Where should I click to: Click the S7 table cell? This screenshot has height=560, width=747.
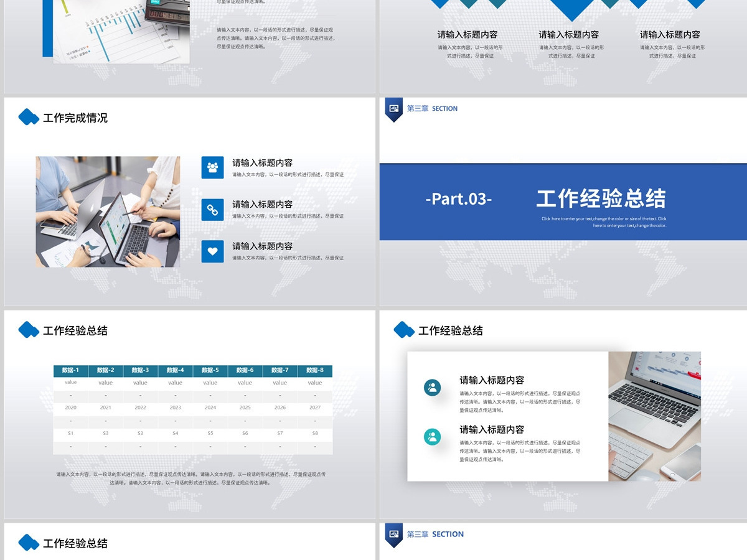pyautogui.click(x=280, y=433)
